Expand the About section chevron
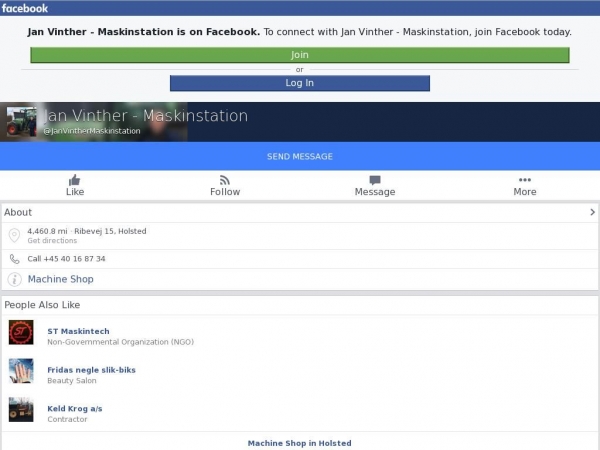600x450 pixels. click(x=592, y=212)
